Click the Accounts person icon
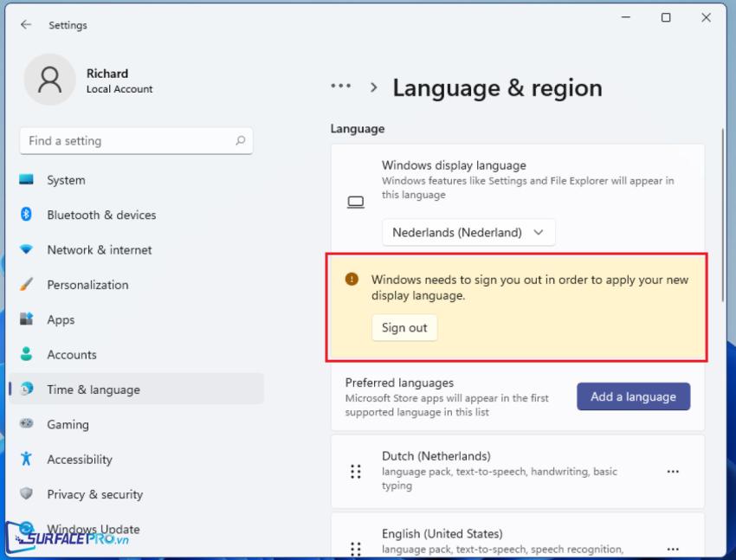736x560 pixels. (26, 354)
